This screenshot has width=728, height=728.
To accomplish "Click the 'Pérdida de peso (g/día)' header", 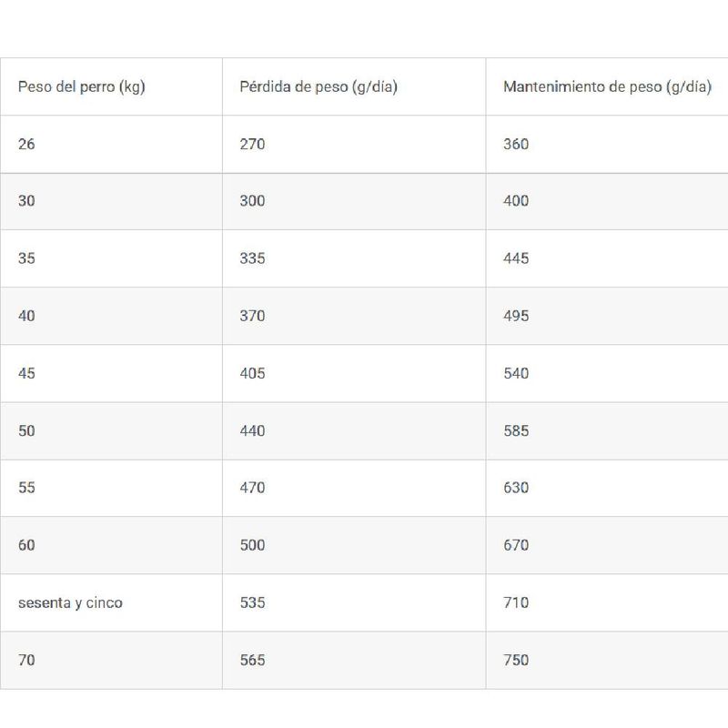I will (x=318, y=87).
